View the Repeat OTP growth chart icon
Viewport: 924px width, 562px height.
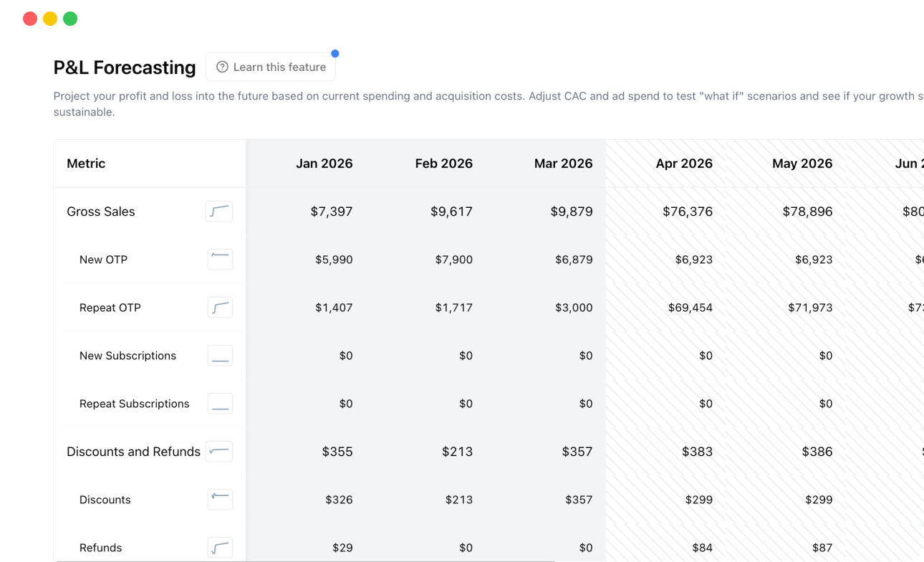click(219, 308)
